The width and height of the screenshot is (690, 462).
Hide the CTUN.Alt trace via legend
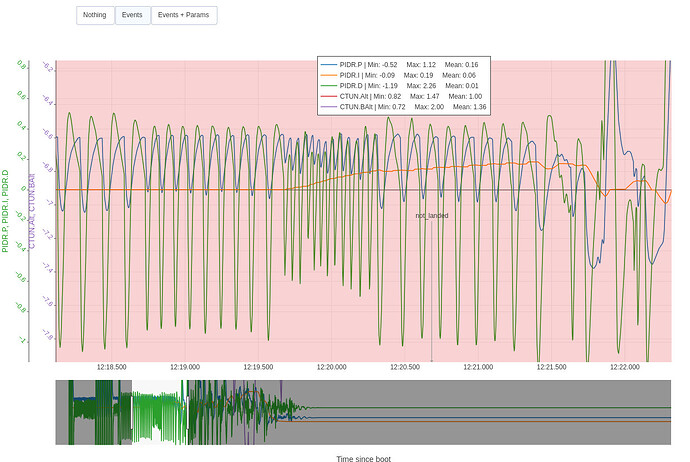pyautogui.click(x=400, y=96)
